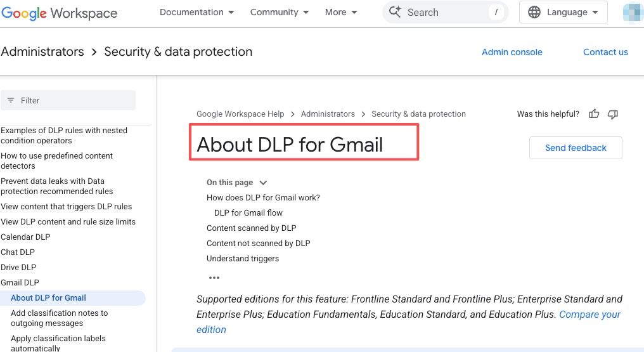Viewport: 644px width, 352px height.
Task: Open Security & data protection header link
Action: pyautogui.click(x=178, y=52)
